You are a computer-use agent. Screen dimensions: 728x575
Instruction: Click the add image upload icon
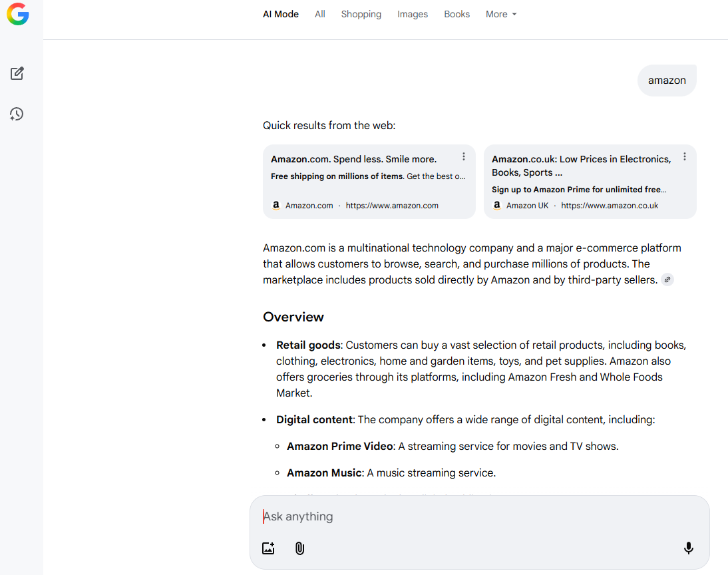pyautogui.click(x=268, y=548)
